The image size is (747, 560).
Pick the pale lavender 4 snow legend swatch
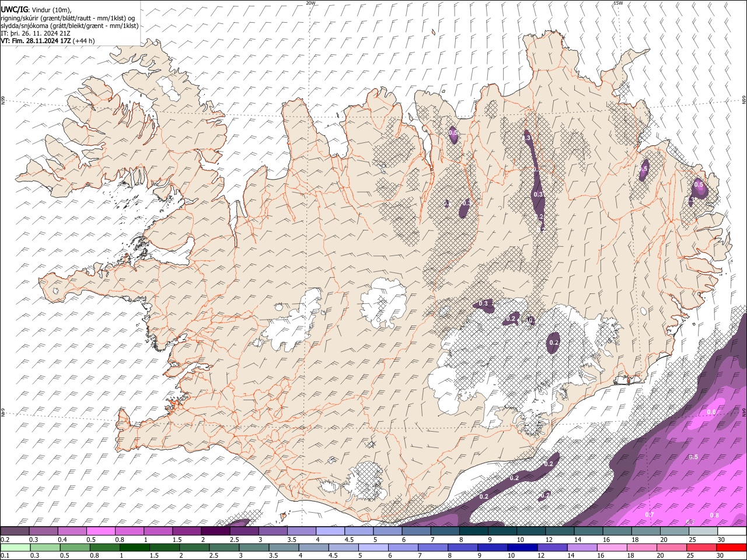click(x=330, y=531)
